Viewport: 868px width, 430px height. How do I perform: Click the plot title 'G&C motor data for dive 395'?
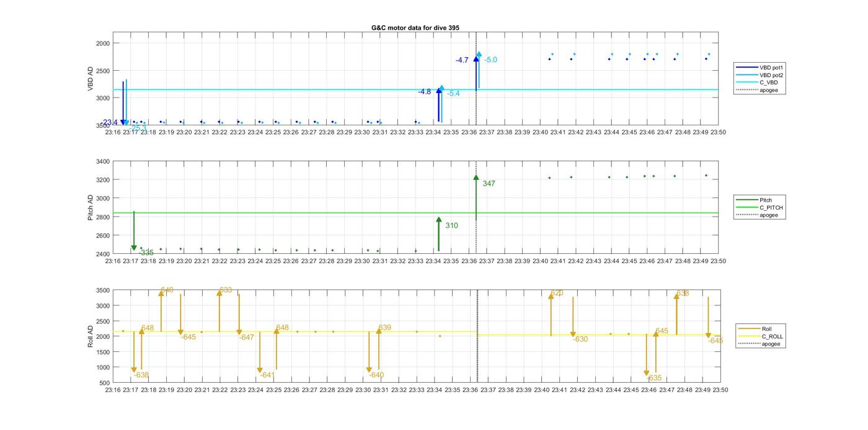click(x=415, y=28)
